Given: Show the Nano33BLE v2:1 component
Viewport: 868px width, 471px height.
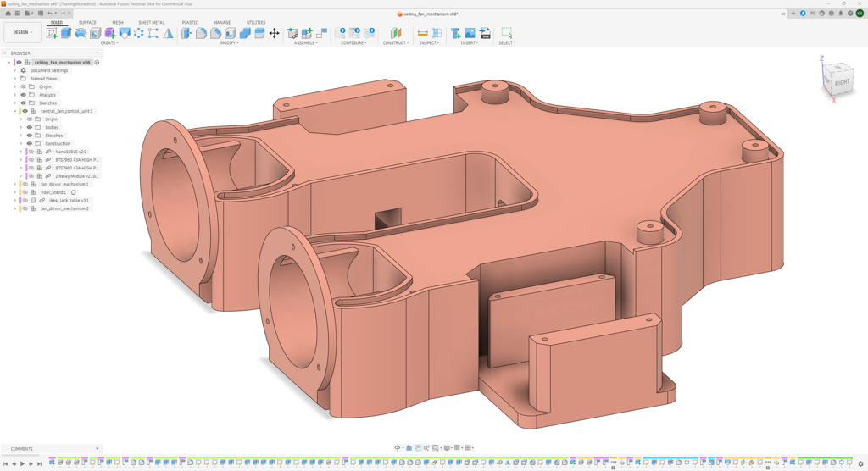Looking at the screenshot, I should pos(31,152).
